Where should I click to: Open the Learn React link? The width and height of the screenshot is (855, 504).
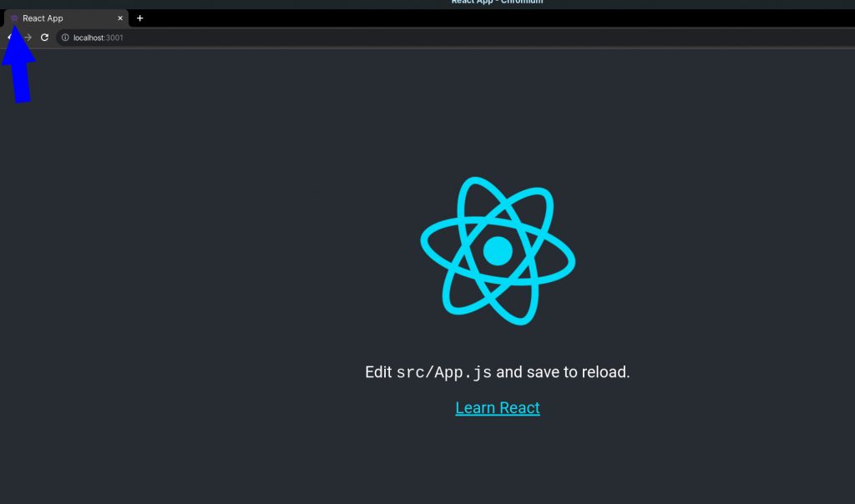[x=498, y=407]
